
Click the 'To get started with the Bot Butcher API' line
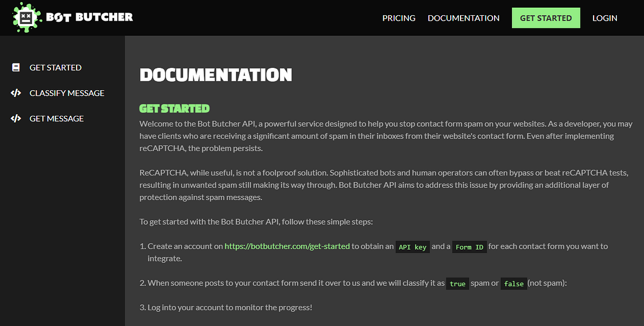[x=256, y=222]
